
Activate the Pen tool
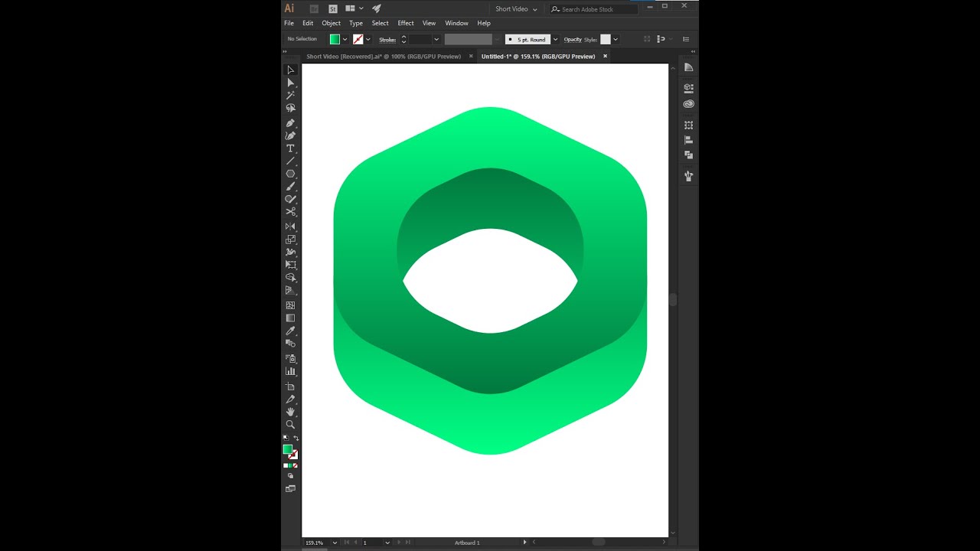pos(290,122)
